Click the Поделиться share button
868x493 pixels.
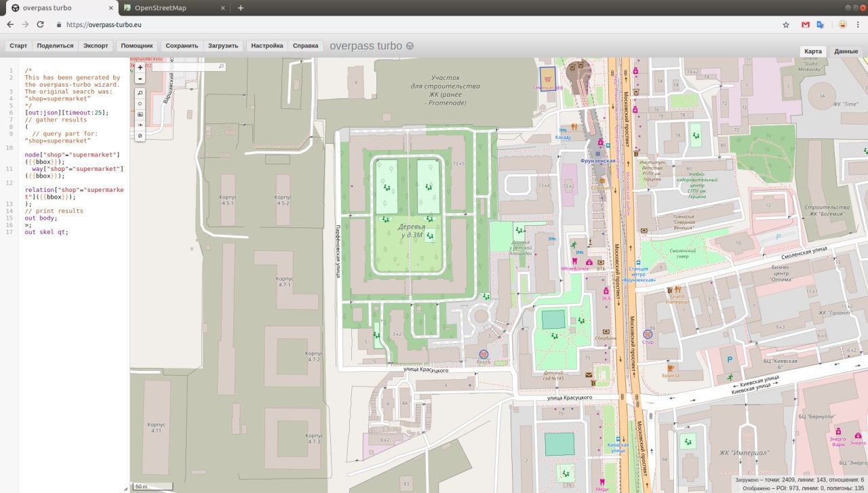point(55,46)
